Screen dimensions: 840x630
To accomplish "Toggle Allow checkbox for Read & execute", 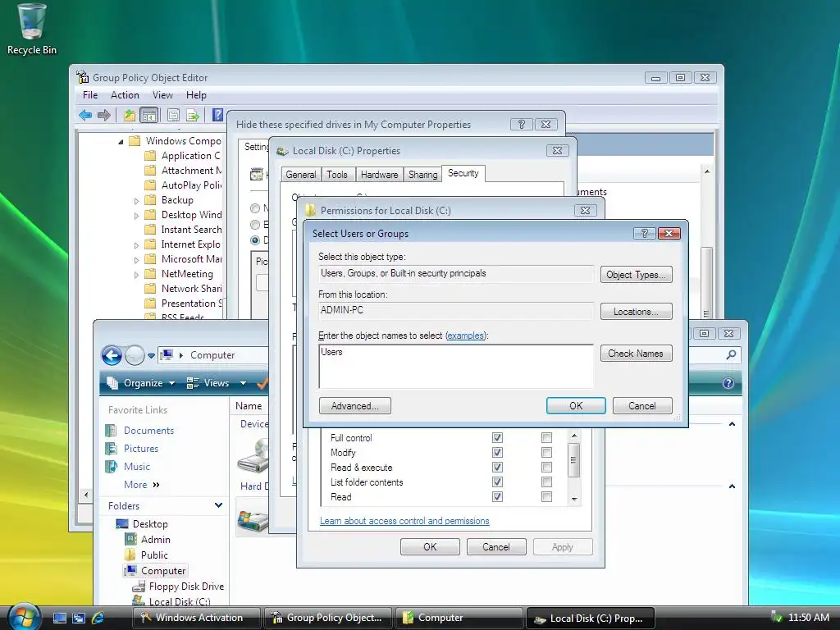I will click(x=497, y=467).
